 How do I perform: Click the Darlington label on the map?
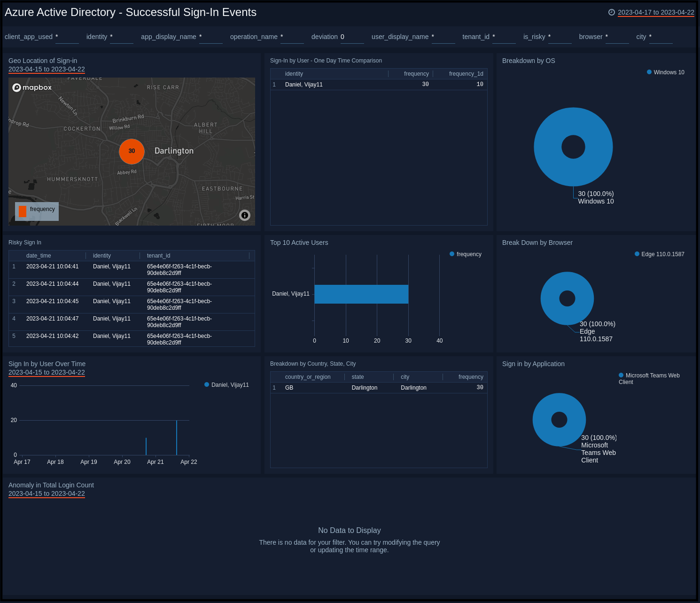tap(174, 151)
